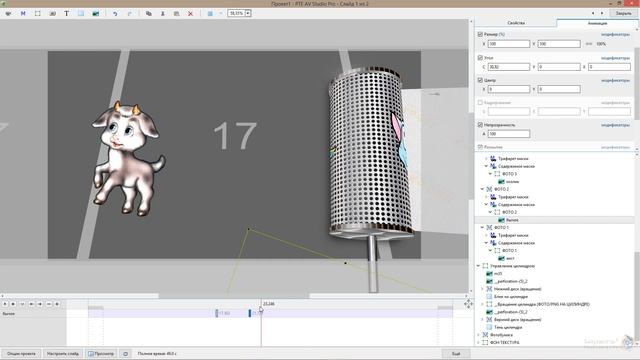Click the Угол C value field
The width and height of the screenshot is (640, 360).
509,67
